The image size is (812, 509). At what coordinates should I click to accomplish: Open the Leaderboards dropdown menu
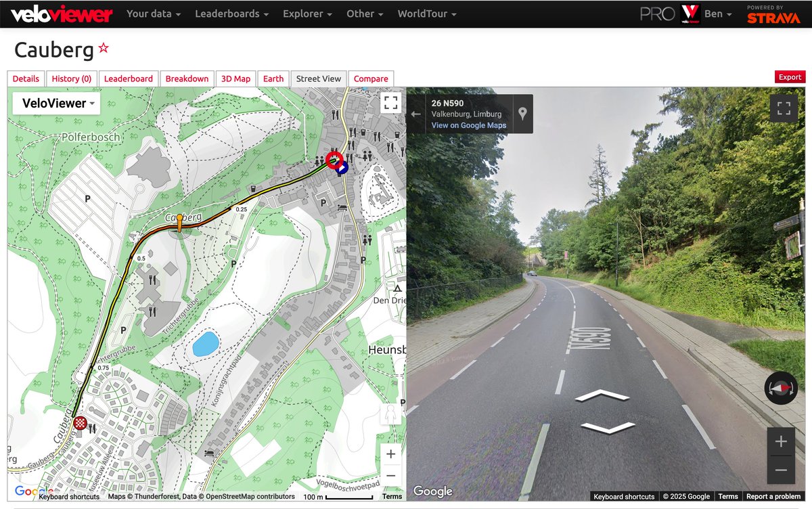coord(232,14)
